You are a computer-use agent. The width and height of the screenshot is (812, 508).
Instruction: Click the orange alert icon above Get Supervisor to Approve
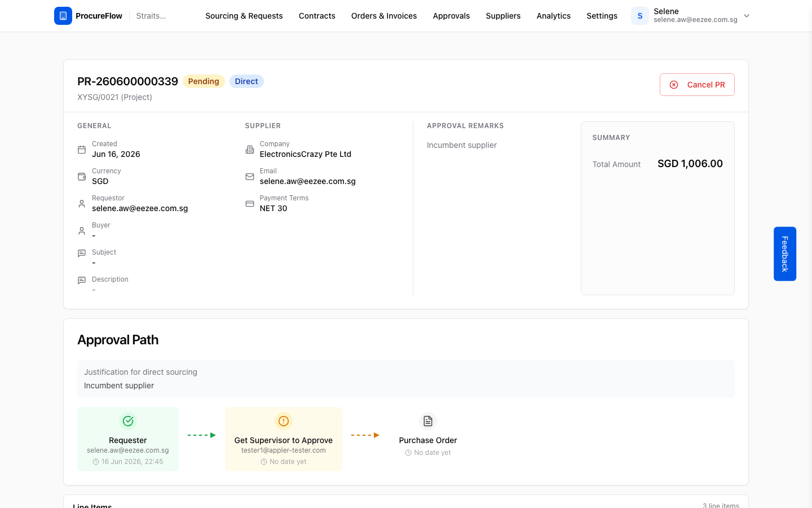click(284, 421)
